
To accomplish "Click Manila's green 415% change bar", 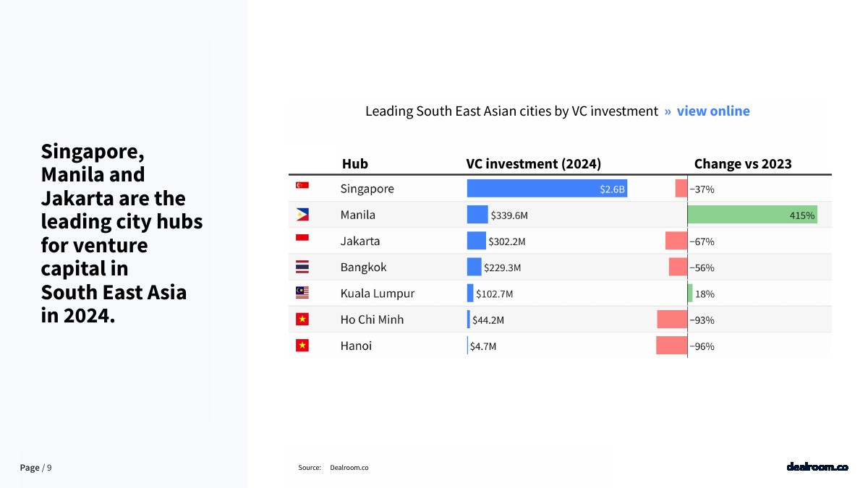I will pos(752,215).
